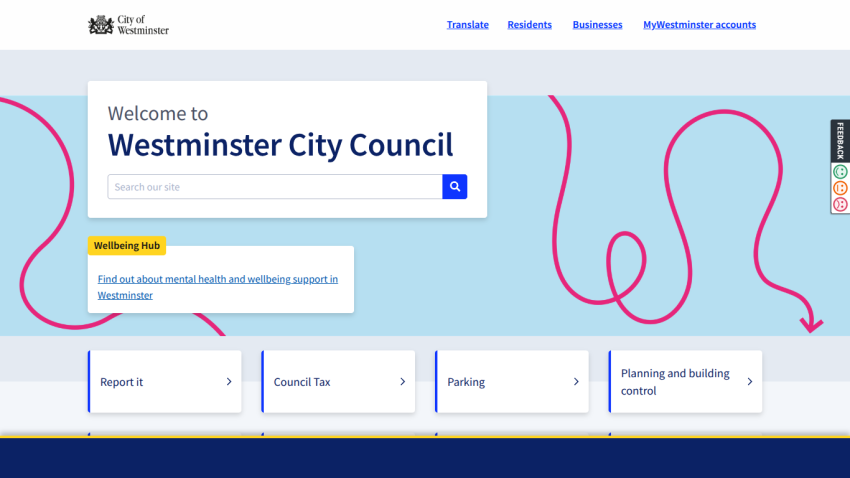Click the Wellbeing Hub yellow label
This screenshot has width=850, height=478.
(x=127, y=246)
